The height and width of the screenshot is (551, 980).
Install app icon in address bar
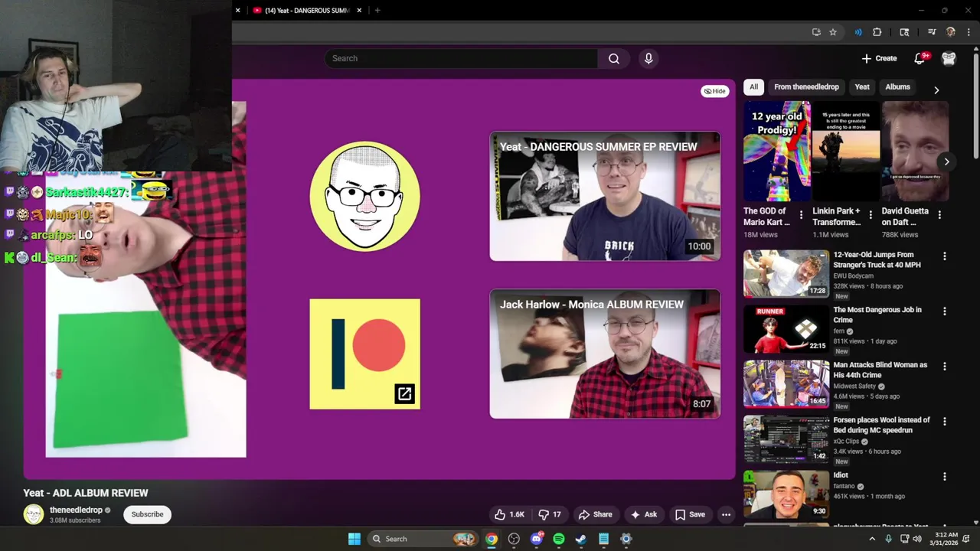tap(816, 32)
